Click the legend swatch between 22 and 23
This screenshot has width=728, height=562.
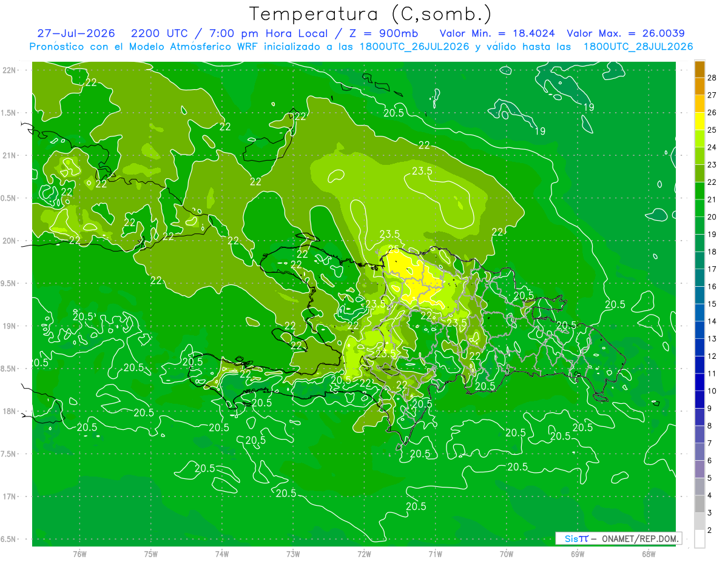click(699, 173)
